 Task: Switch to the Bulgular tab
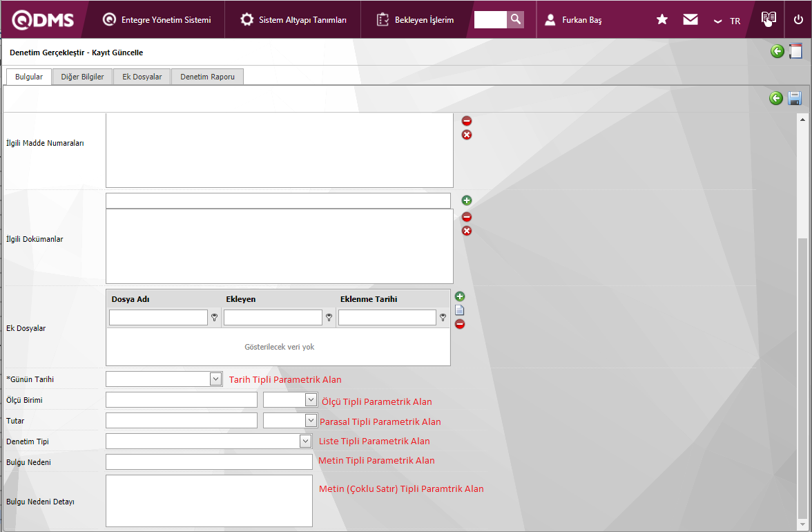29,77
